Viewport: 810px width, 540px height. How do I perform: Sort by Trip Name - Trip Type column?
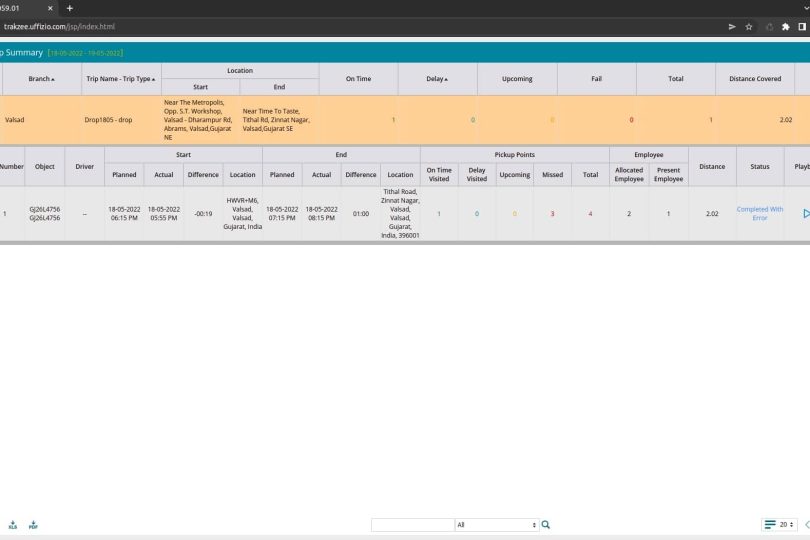pyautogui.click(x=121, y=79)
